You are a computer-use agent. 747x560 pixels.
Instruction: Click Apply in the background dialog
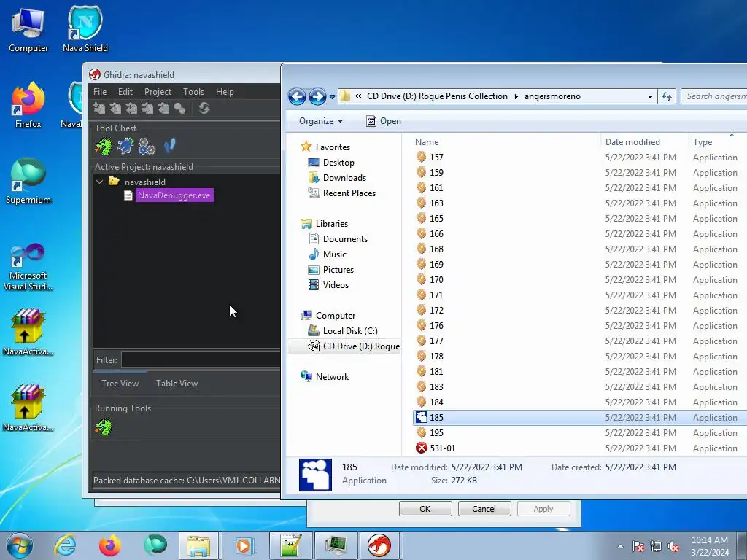tap(543, 509)
